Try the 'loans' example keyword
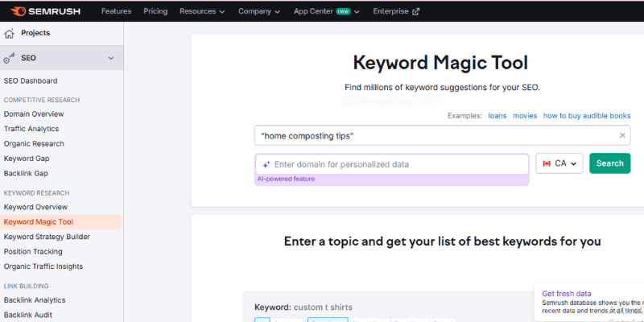This screenshot has height=322, width=644. [497, 116]
